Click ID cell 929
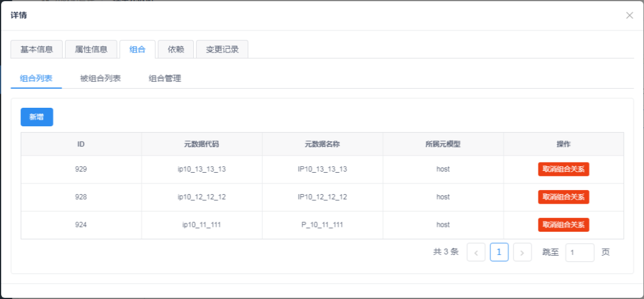Image resolution: width=644 pixels, height=299 pixels. point(81,169)
